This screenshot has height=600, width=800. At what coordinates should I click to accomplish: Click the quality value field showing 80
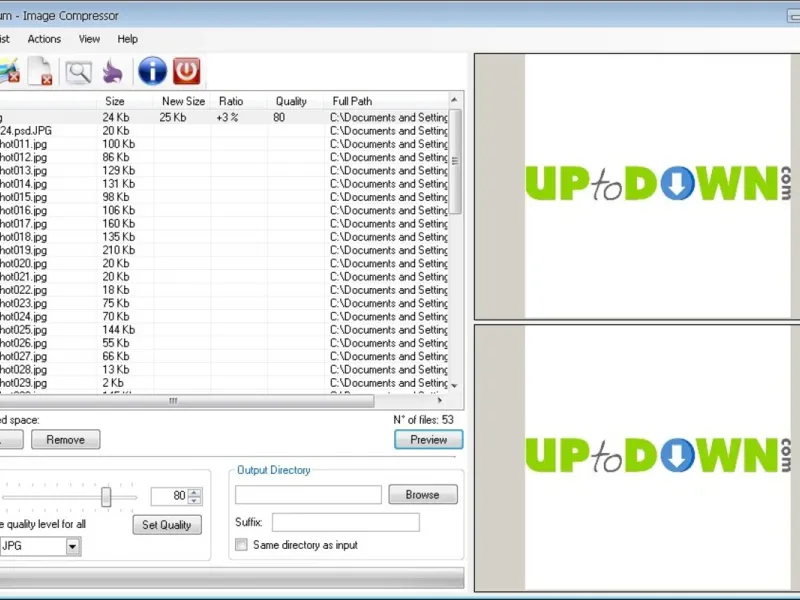point(170,496)
